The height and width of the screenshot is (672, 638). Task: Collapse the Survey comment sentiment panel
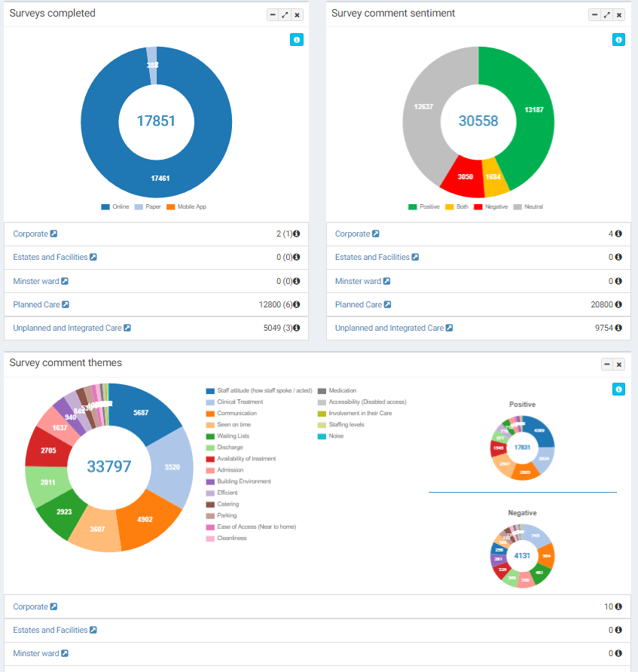click(594, 14)
